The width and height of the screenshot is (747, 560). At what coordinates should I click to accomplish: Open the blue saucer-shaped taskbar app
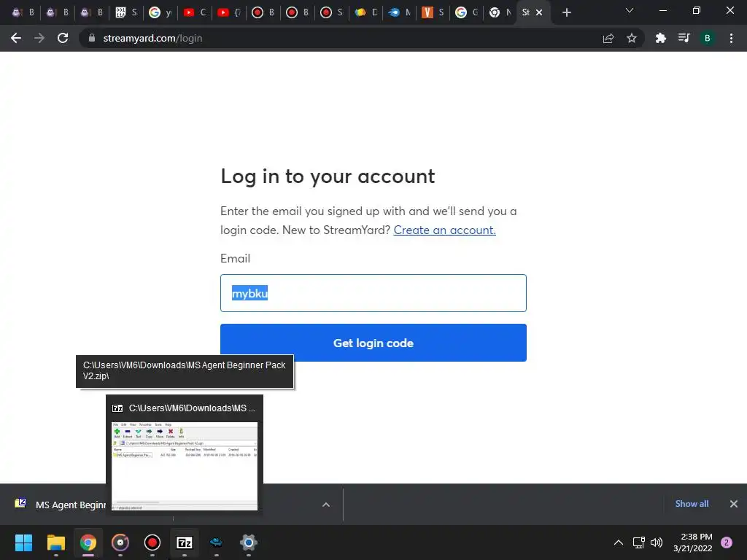pos(216,542)
